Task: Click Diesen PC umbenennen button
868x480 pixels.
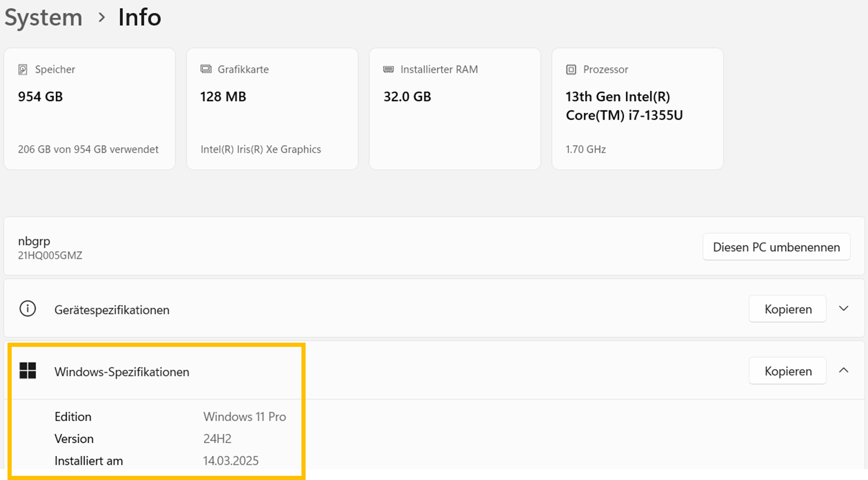Action: (x=776, y=247)
